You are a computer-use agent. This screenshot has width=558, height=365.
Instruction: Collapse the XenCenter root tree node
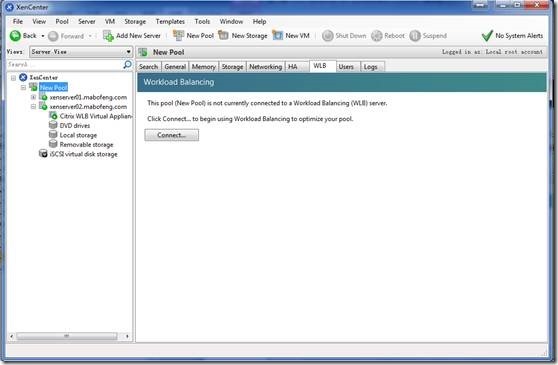[x=13, y=78]
